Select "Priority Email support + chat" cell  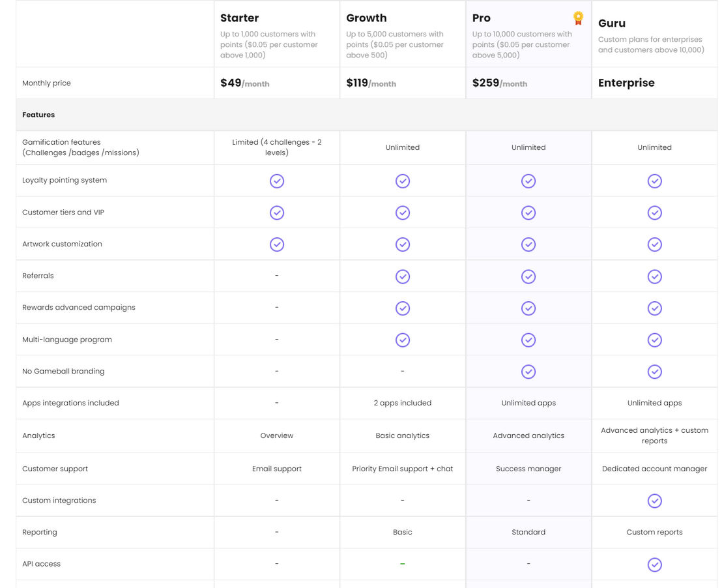point(403,469)
